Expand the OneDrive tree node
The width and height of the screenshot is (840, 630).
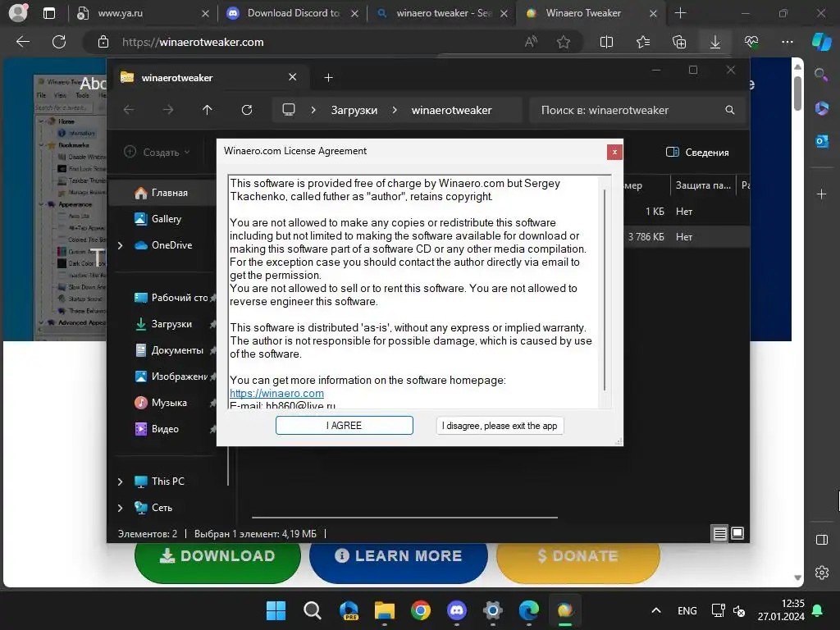tap(120, 245)
